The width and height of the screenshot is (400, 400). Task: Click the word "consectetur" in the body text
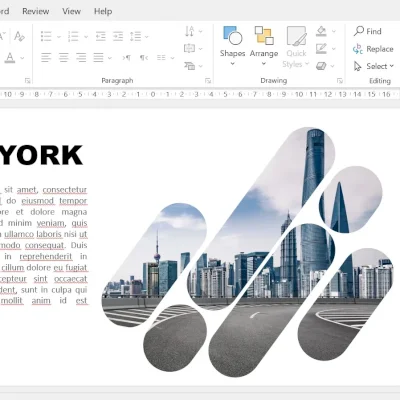click(65, 190)
